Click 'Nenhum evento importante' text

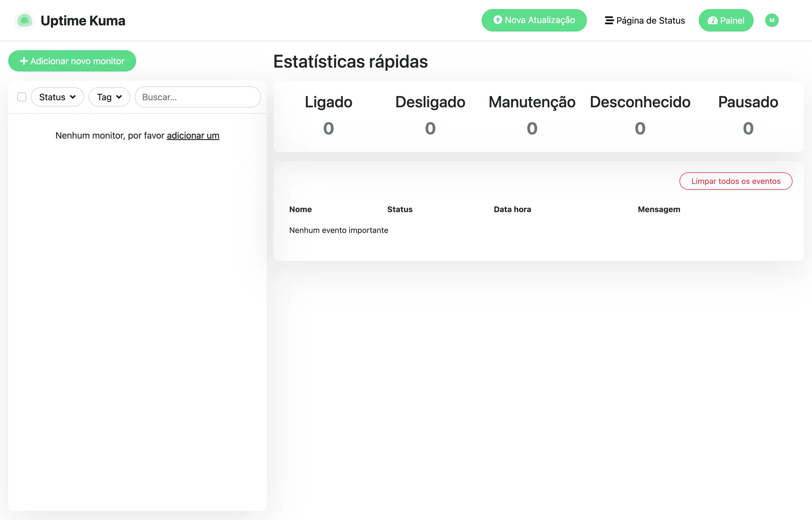click(x=339, y=230)
